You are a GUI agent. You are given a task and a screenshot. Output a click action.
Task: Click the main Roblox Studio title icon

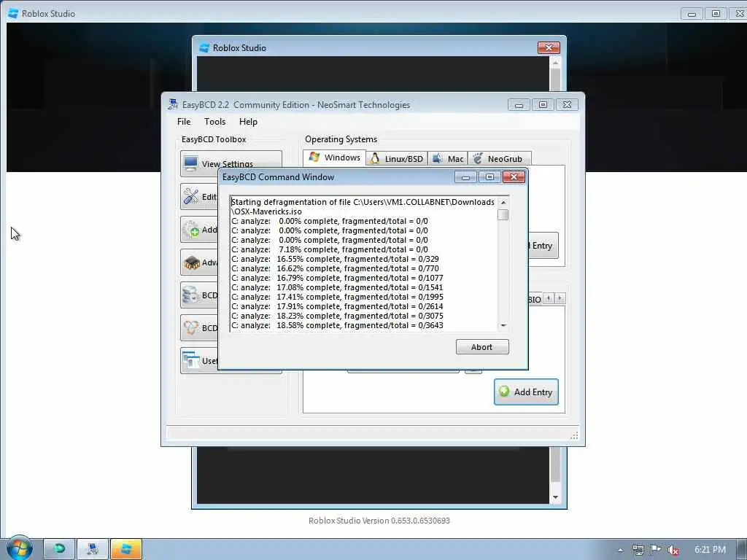pos(13,13)
